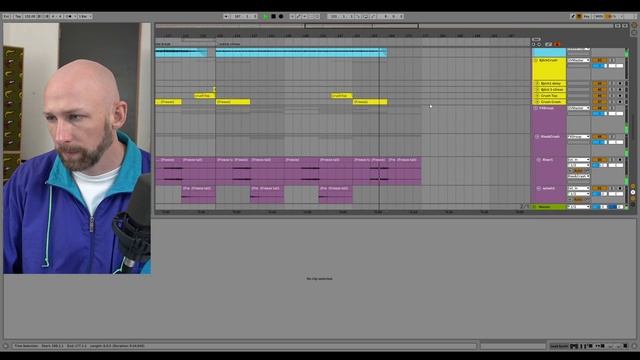Open WashCrush output routing dropdown
This screenshot has height=360, width=640.
pyautogui.click(x=579, y=137)
